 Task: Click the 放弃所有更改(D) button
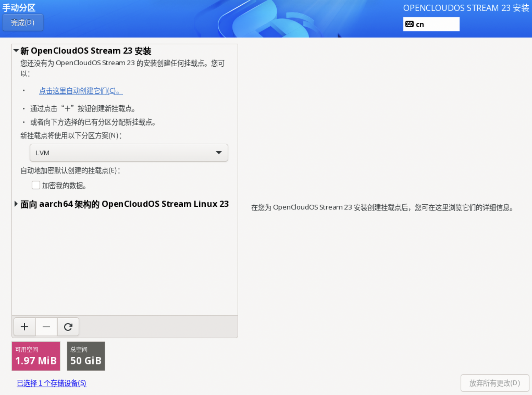click(x=495, y=383)
